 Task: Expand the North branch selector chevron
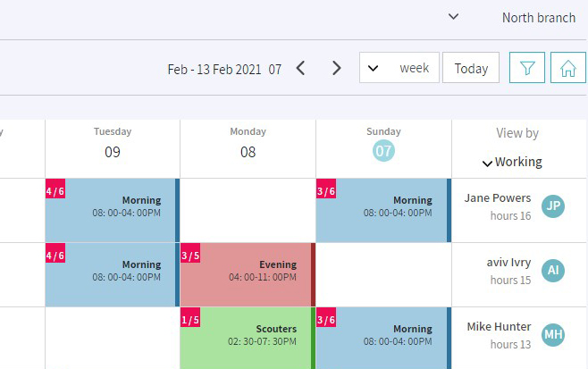coord(453,16)
